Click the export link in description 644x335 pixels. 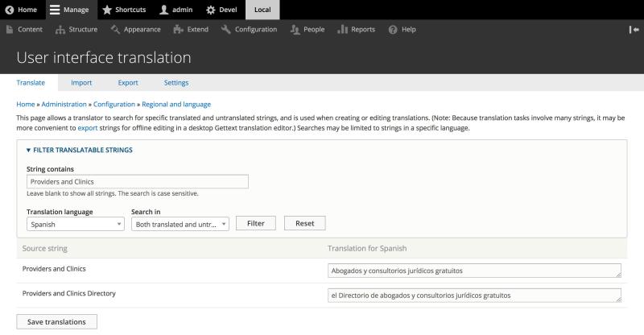(x=88, y=128)
